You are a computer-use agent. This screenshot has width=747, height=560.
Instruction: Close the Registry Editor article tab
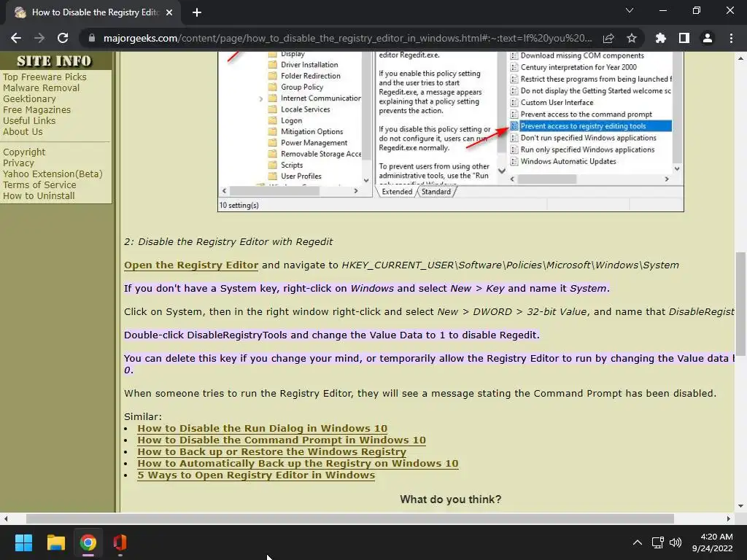click(x=169, y=12)
